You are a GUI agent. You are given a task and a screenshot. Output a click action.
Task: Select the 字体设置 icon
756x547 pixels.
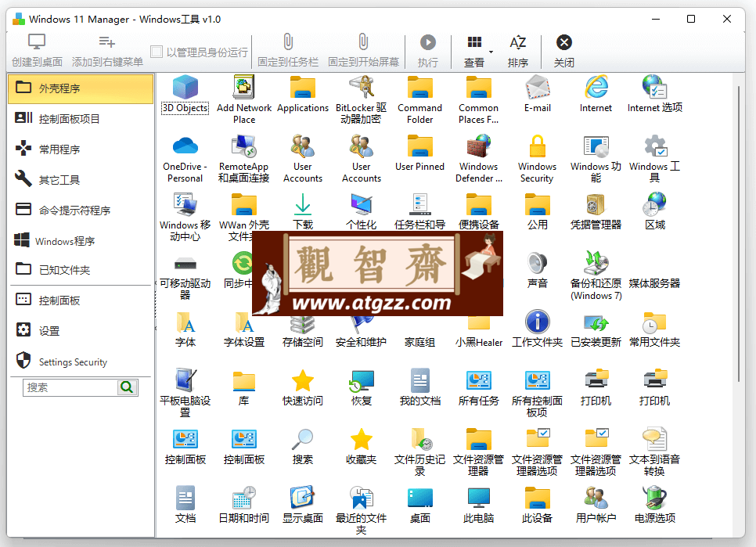coord(244,322)
